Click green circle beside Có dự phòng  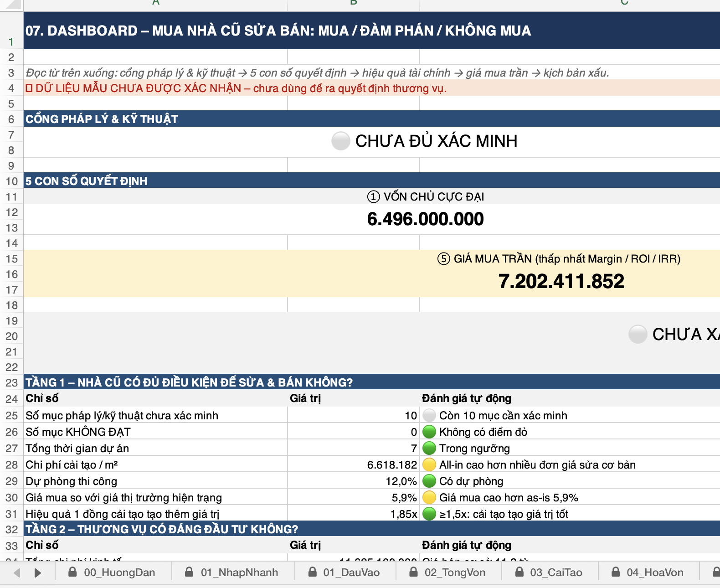click(429, 481)
